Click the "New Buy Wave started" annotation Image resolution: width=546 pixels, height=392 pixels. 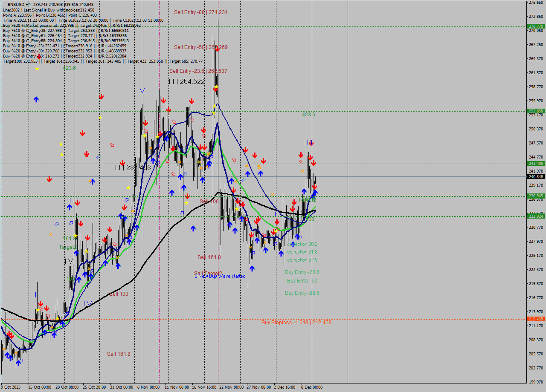click(221, 276)
